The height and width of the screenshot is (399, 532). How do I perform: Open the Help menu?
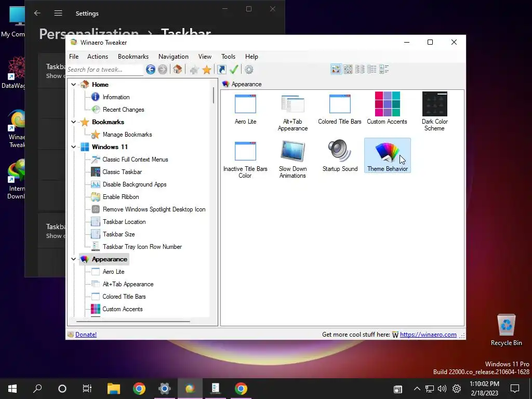252,57
